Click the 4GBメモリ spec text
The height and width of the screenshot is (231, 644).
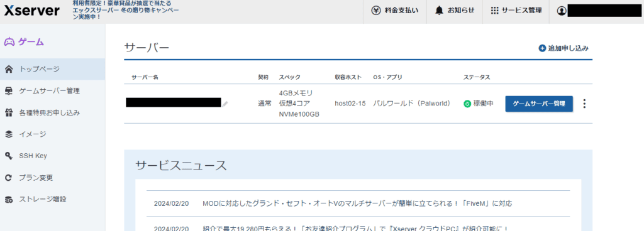tap(296, 93)
